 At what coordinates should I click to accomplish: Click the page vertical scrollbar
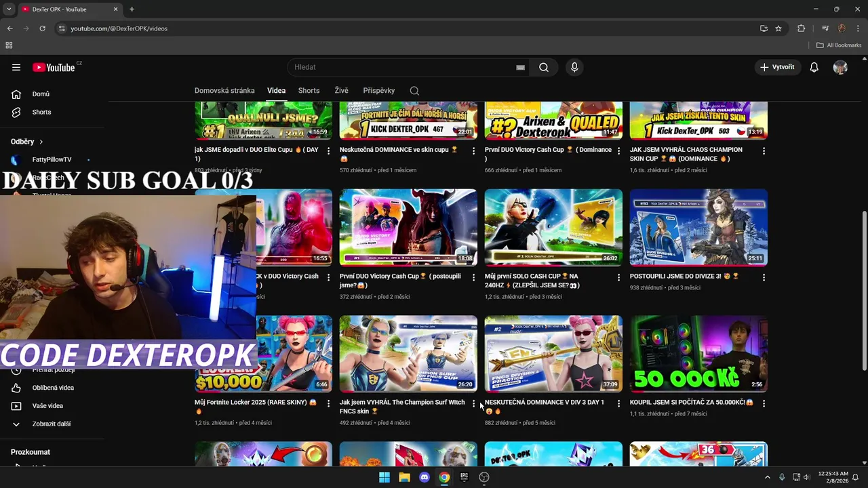click(x=863, y=290)
